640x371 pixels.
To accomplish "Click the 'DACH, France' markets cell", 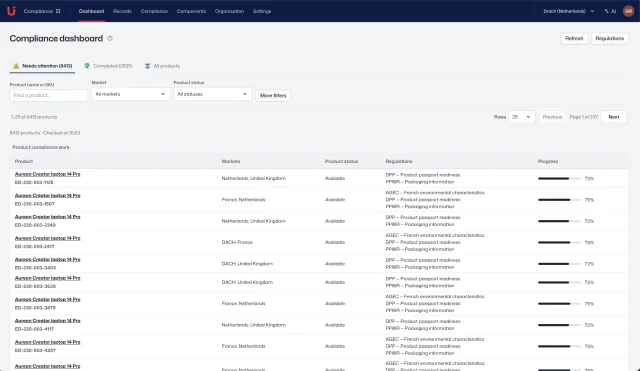I will click(x=237, y=242).
